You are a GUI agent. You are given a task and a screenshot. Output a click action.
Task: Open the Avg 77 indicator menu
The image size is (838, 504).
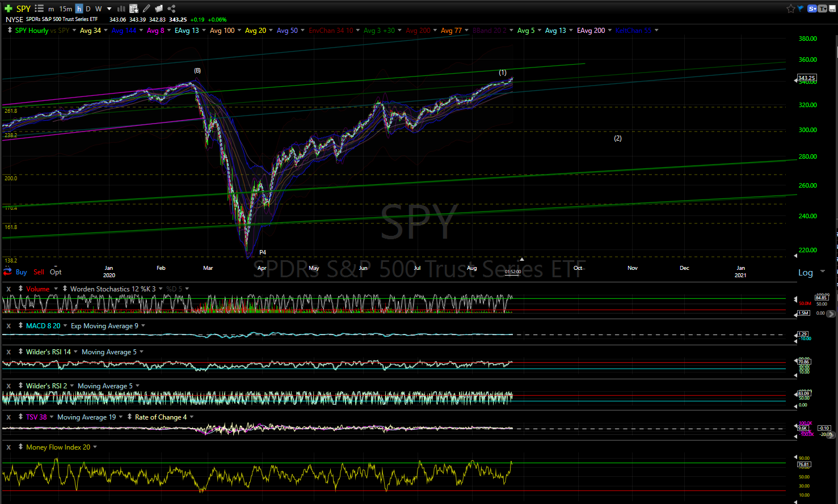pos(451,31)
